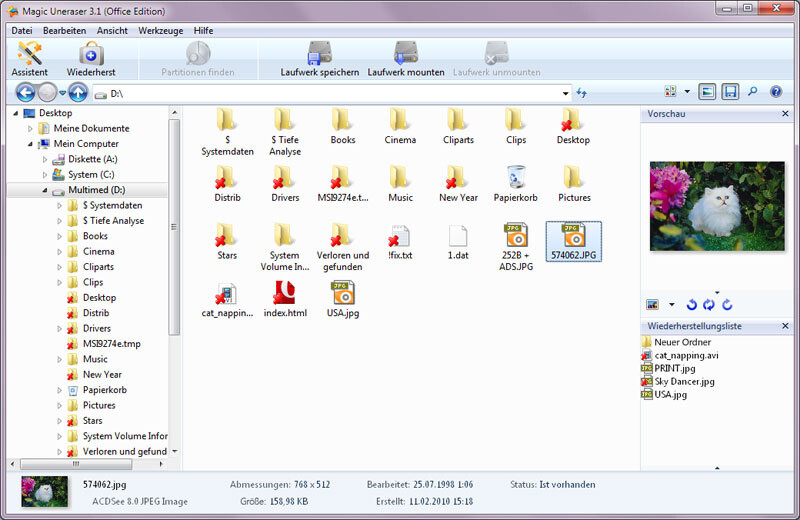Click the Laufwerk mounten icon
This screenshot has height=520, width=800.
[406, 59]
